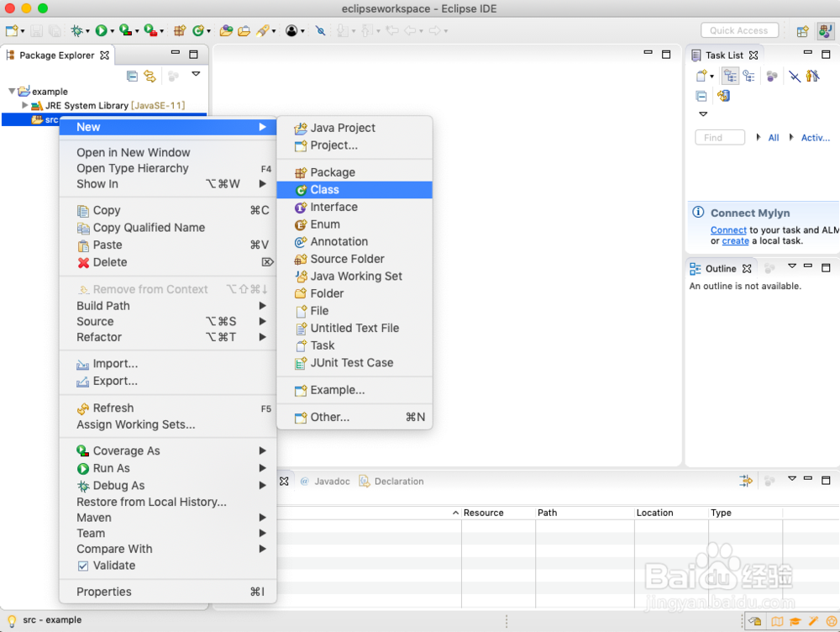Click the Resource column header
This screenshot has height=632, width=840.
pos(498,513)
